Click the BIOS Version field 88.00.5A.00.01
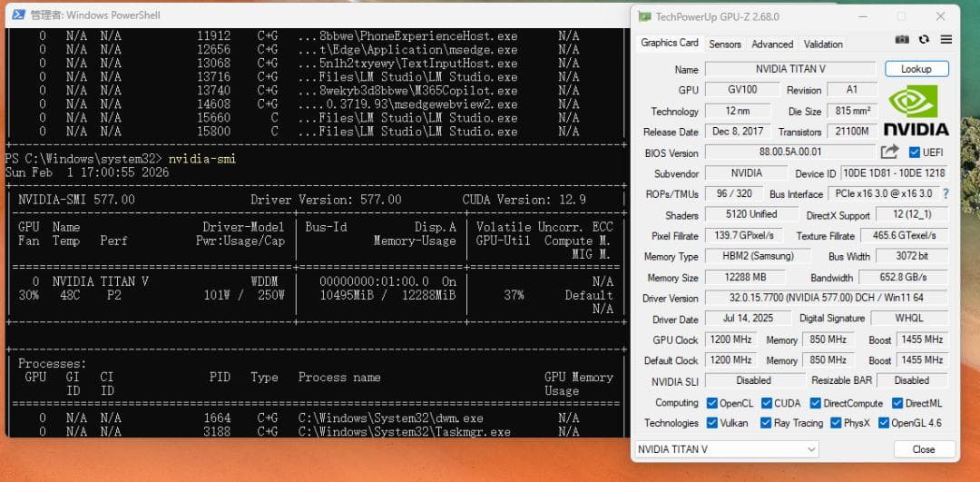 coord(790,152)
